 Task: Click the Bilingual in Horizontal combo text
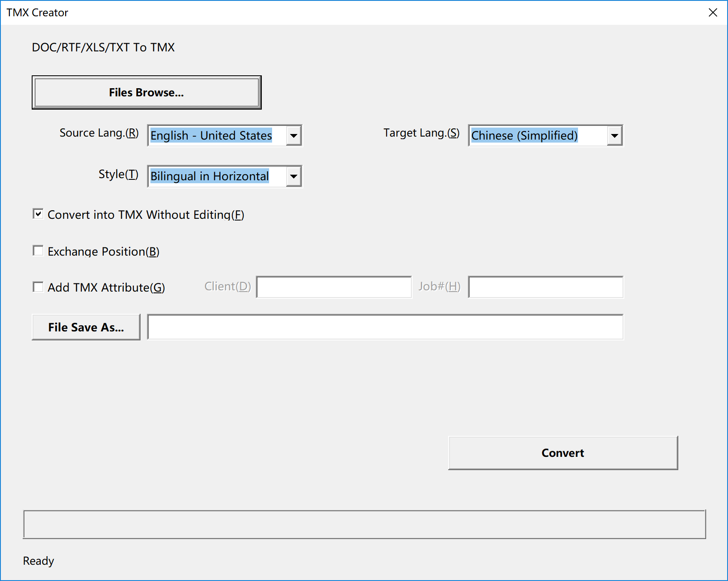pyautogui.click(x=210, y=176)
